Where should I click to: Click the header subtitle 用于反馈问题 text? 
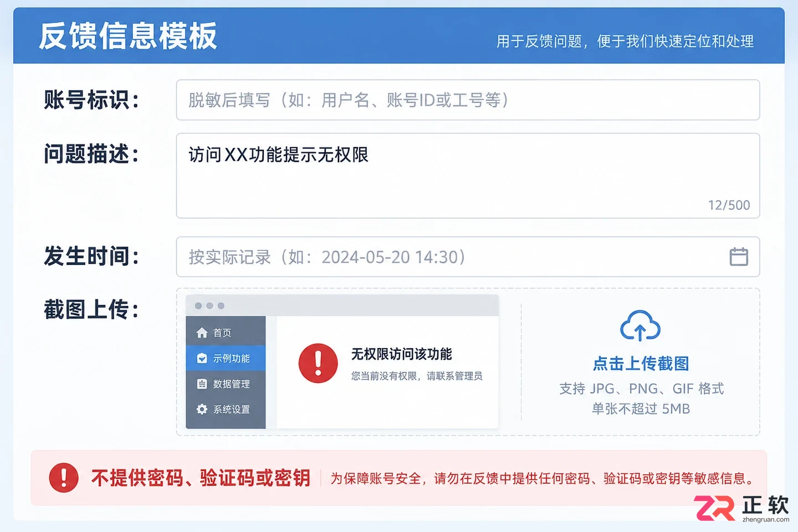coord(625,41)
